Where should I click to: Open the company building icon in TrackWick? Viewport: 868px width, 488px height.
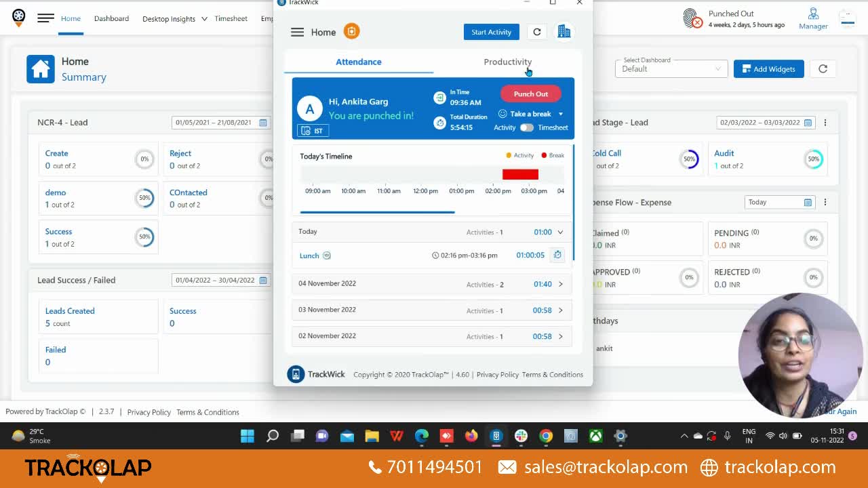pyautogui.click(x=564, y=32)
